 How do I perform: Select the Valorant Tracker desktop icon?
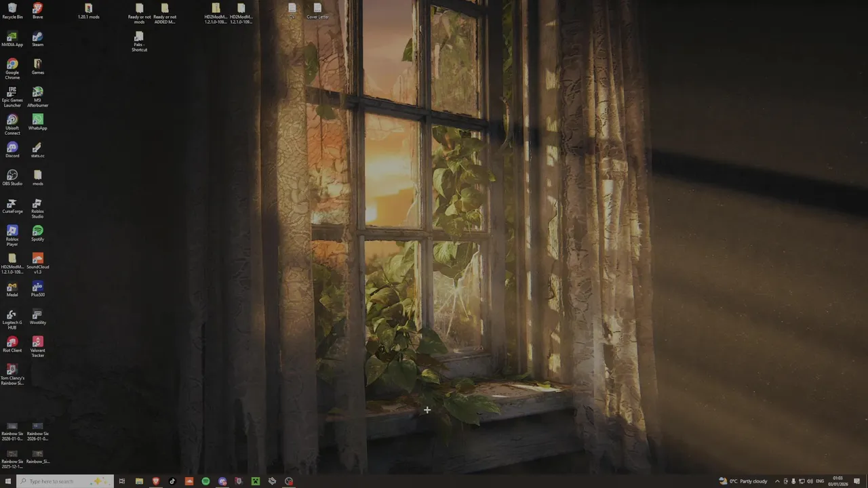(x=37, y=347)
